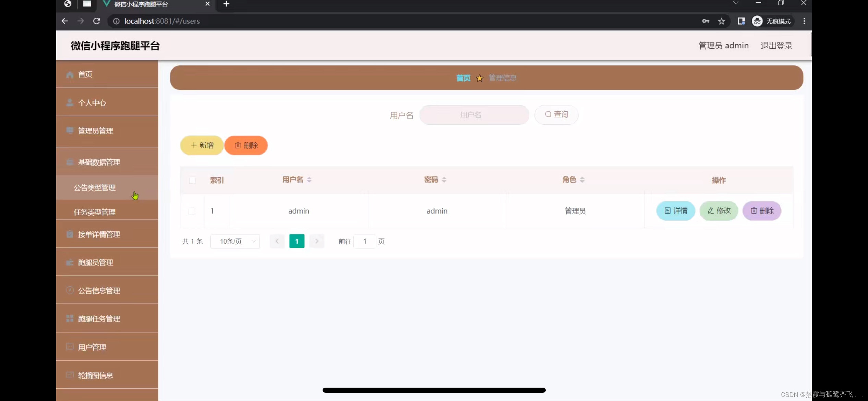Click the 管理员 role cell
Screen dimensions: 868x401
pyautogui.click(x=575, y=211)
